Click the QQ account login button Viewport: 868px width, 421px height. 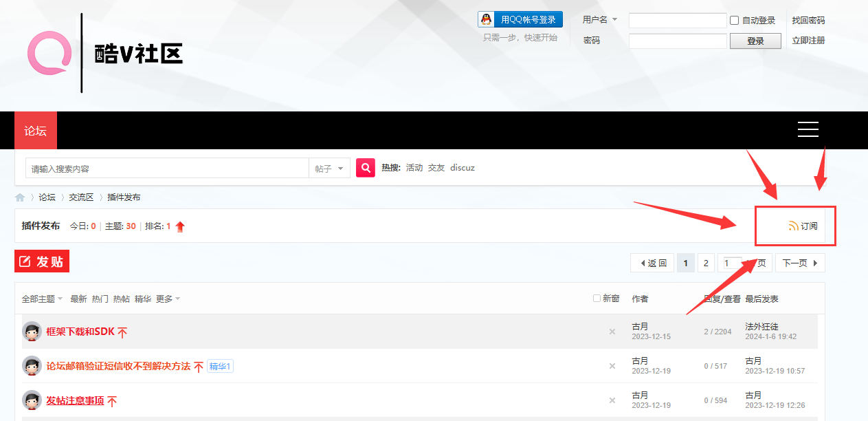click(520, 19)
